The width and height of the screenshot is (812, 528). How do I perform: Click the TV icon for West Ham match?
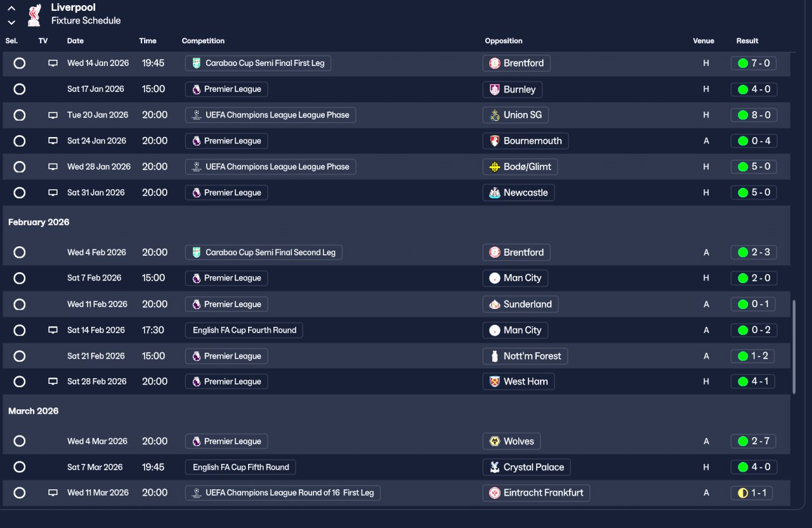point(53,381)
